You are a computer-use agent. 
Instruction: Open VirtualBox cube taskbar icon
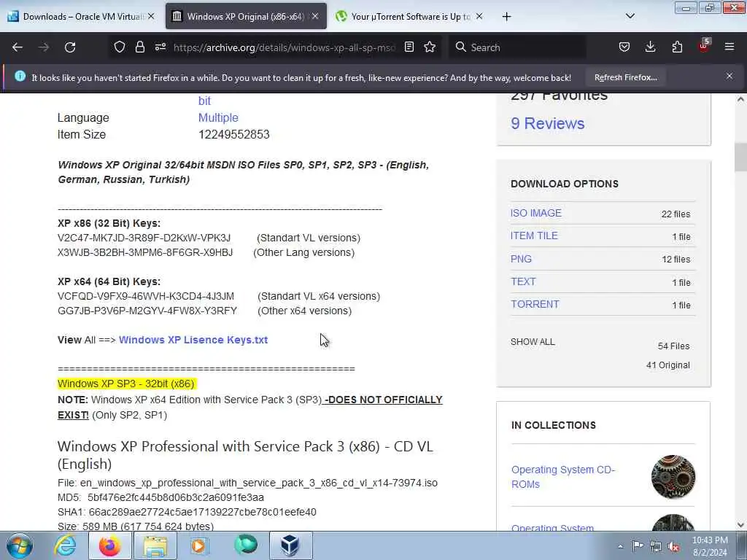click(x=290, y=545)
